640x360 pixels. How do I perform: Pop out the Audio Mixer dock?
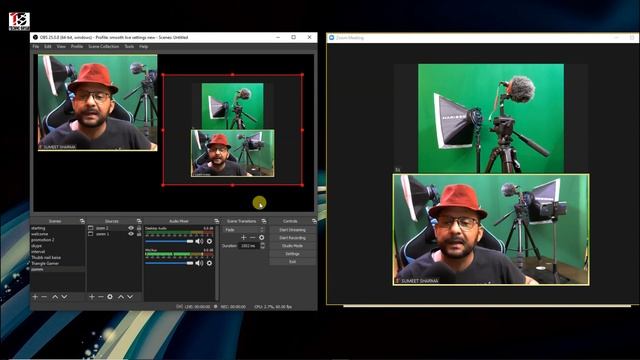216,221
